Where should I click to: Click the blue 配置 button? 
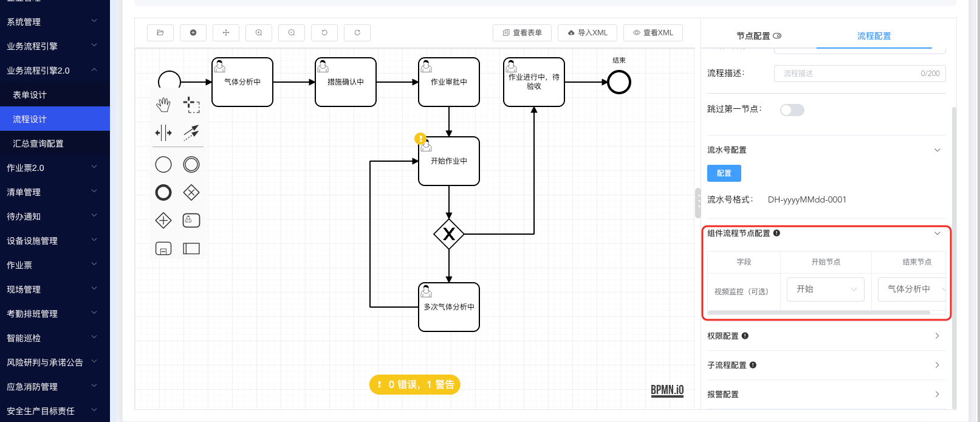724,173
